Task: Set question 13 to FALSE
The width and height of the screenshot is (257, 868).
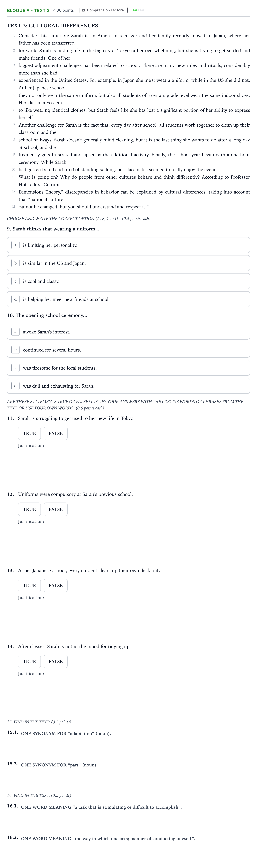Action: click(56, 585)
